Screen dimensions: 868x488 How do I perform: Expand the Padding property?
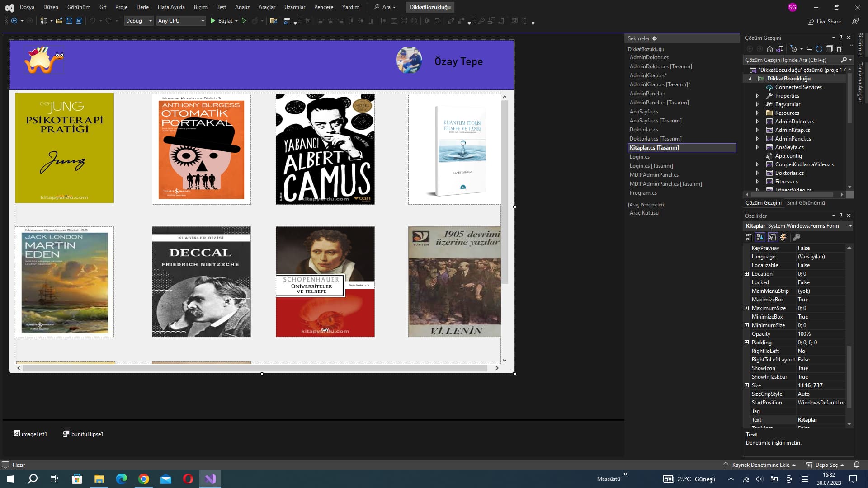point(747,343)
